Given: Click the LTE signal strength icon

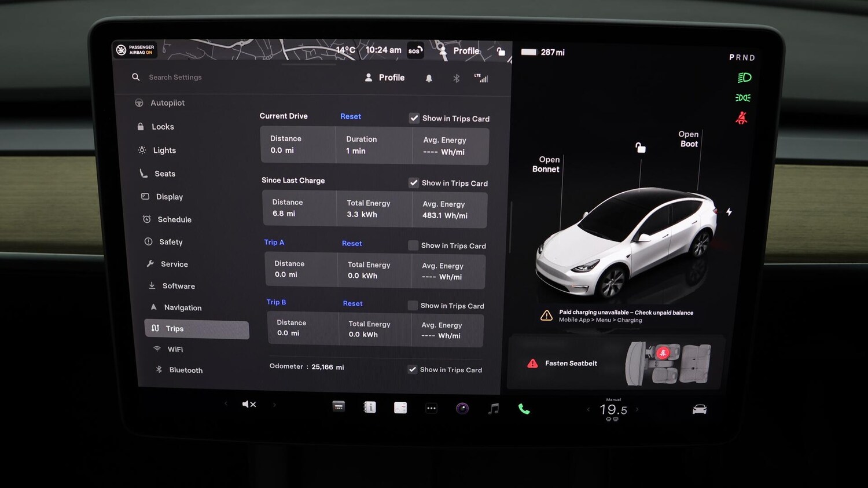Looking at the screenshot, I should [481, 78].
